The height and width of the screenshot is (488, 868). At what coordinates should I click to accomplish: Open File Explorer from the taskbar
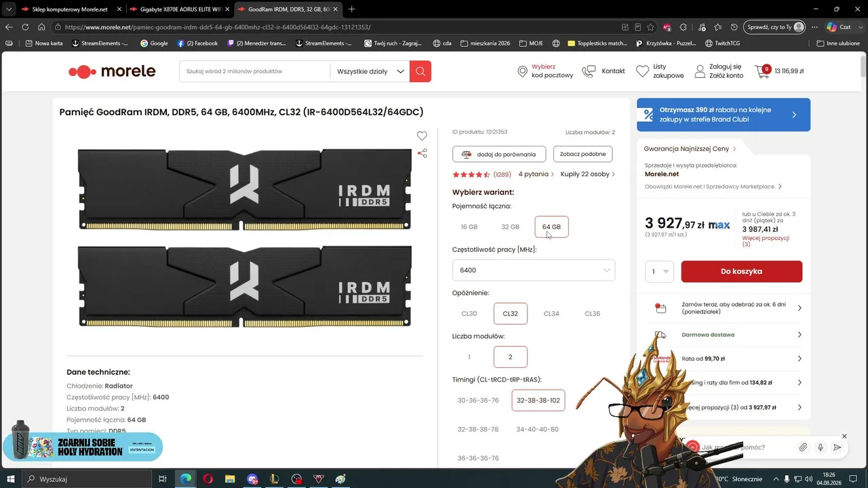pyautogui.click(x=230, y=479)
